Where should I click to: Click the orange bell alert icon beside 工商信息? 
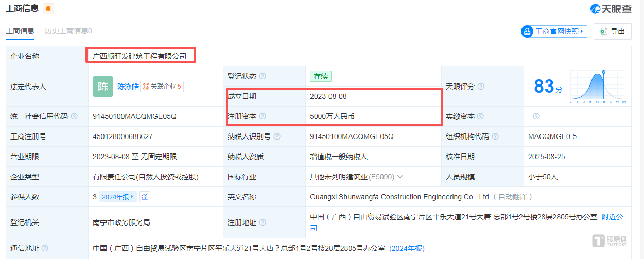(48, 9)
